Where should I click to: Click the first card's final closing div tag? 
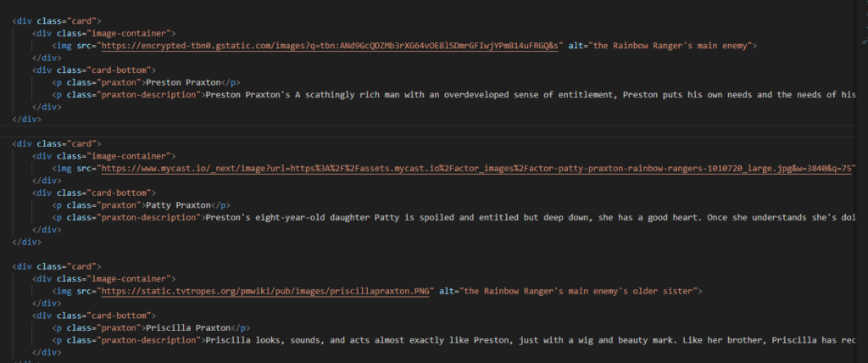(25, 120)
